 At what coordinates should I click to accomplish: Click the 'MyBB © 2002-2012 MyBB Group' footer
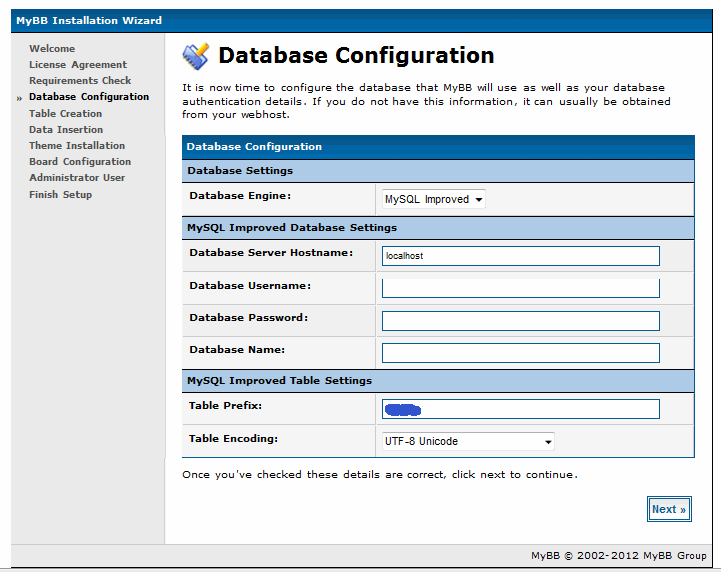pyautogui.click(x=618, y=555)
